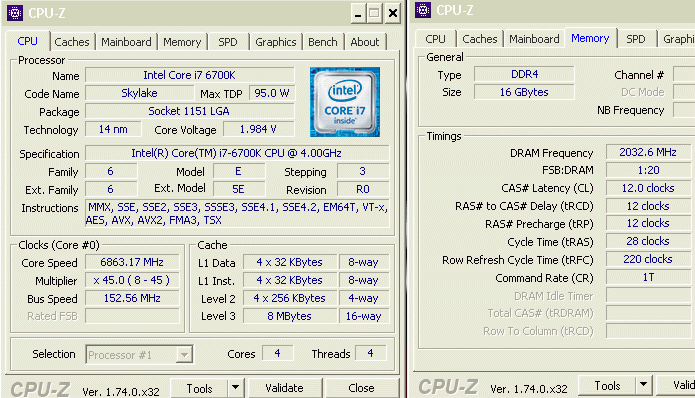The width and height of the screenshot is (695, 398).
Task: Click the Multiplier value x 45.0 ( 8 - 45 )
Action: point(132,281)
